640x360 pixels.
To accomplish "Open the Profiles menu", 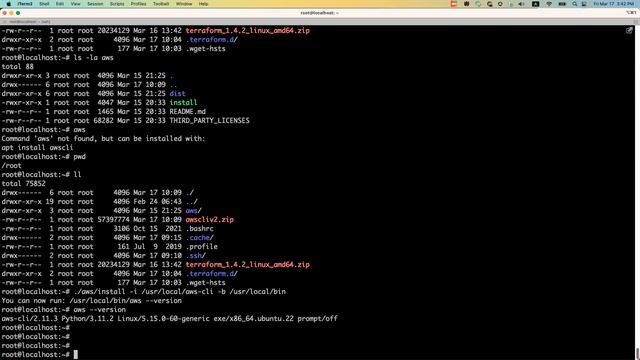I will click(x=138, y=4).
